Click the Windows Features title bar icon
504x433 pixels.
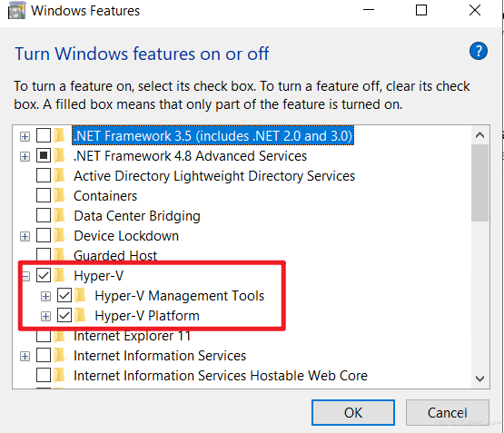click(x=16, y=11)
